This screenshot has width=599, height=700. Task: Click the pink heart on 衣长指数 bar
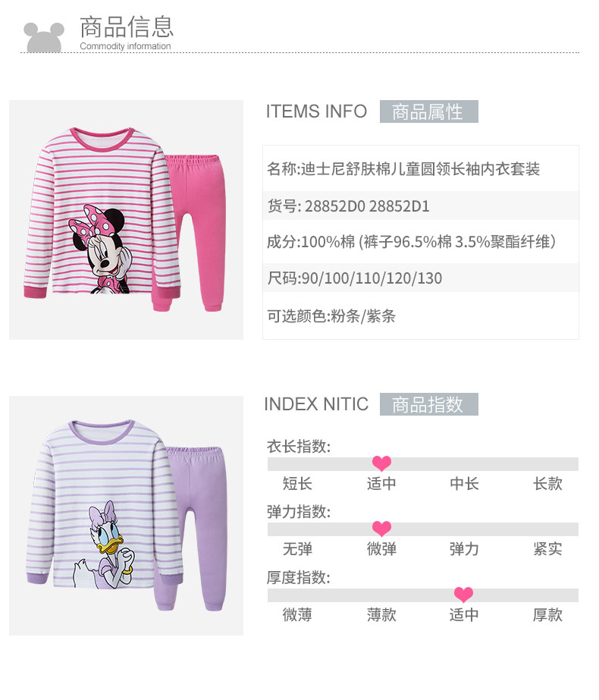[381, 463]
